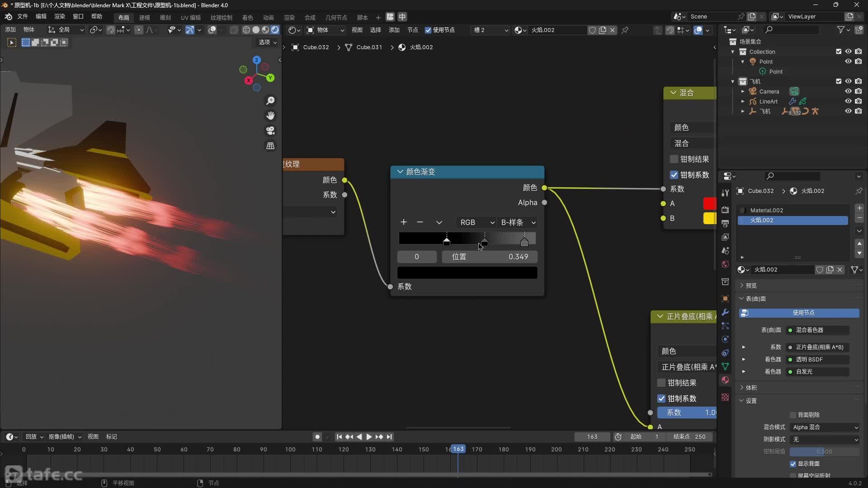Image resolution: width=868 pixels, height=488 pixels.
Task: Play the animation in timeline
Action: 369,437
